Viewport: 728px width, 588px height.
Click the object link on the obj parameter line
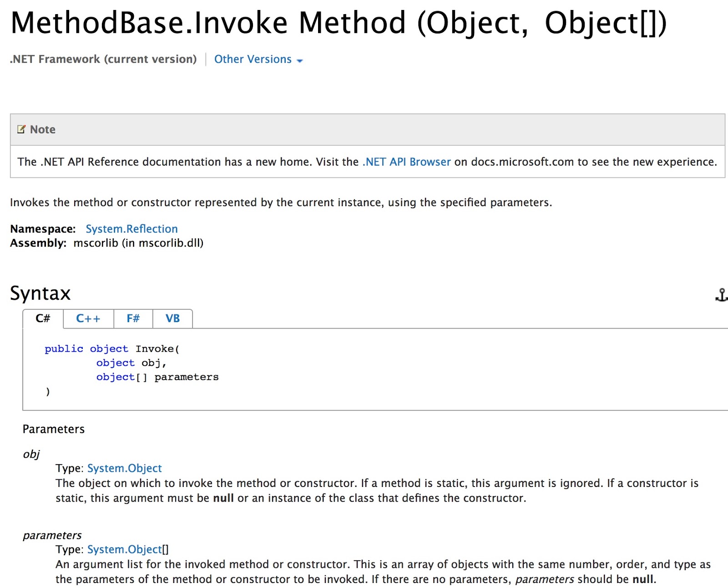[115, 363]
